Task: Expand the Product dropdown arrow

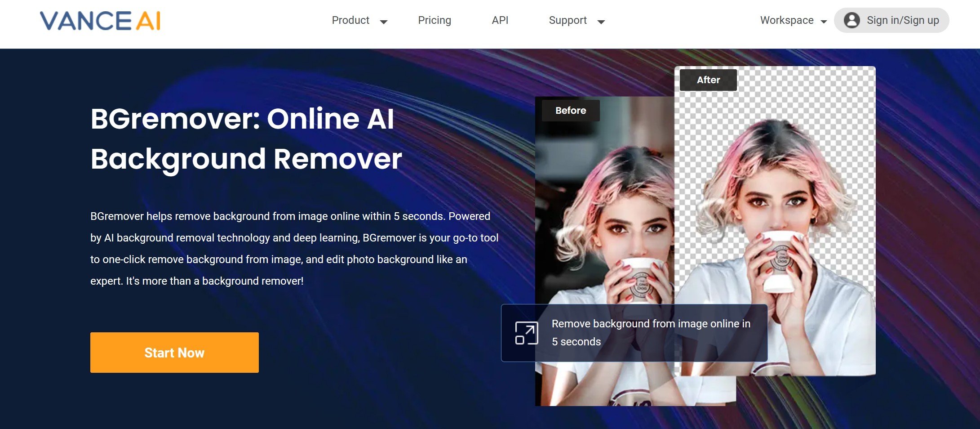Action: click(x=384, y=22)
